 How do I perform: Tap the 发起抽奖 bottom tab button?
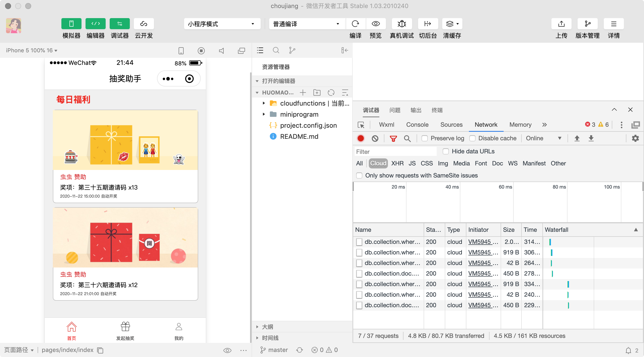pos(125,331)
